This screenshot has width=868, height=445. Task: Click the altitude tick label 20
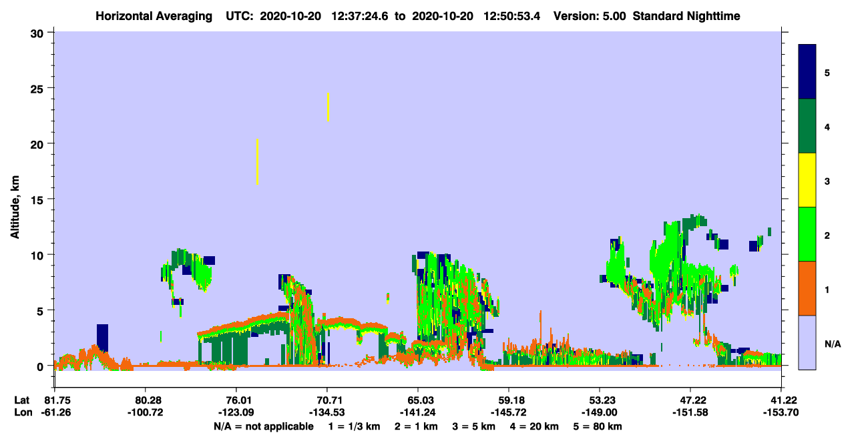[x=39, y=143]
